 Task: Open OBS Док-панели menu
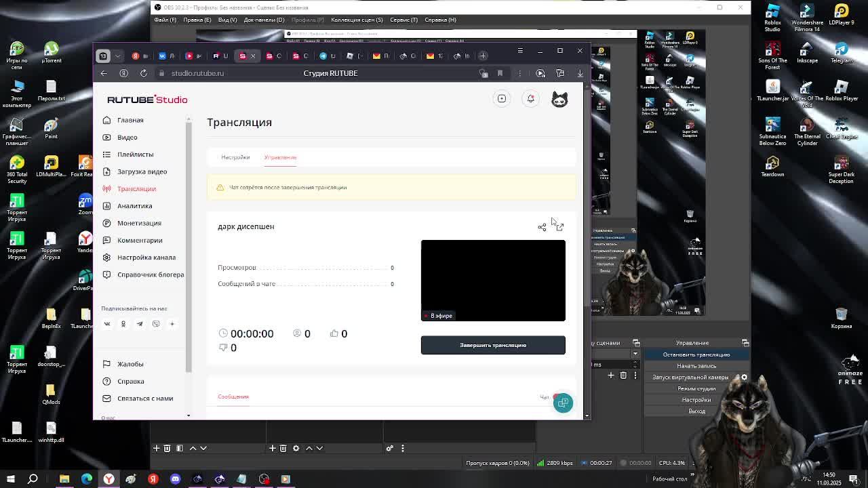coord(264,20)
